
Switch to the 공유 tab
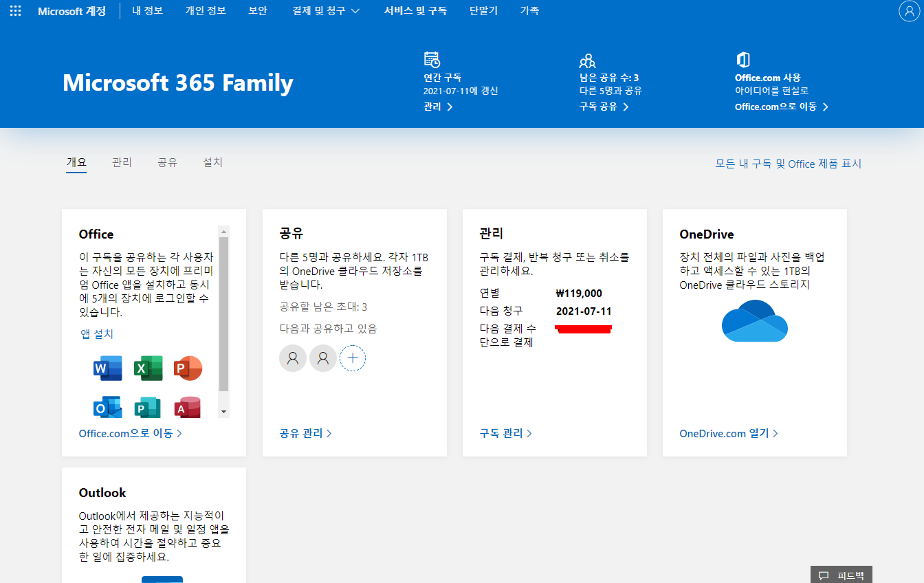point(167,162)
